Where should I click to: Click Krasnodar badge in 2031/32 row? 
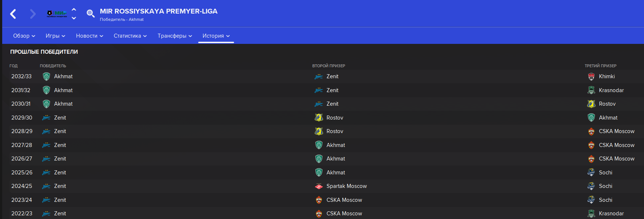(591, 90)
